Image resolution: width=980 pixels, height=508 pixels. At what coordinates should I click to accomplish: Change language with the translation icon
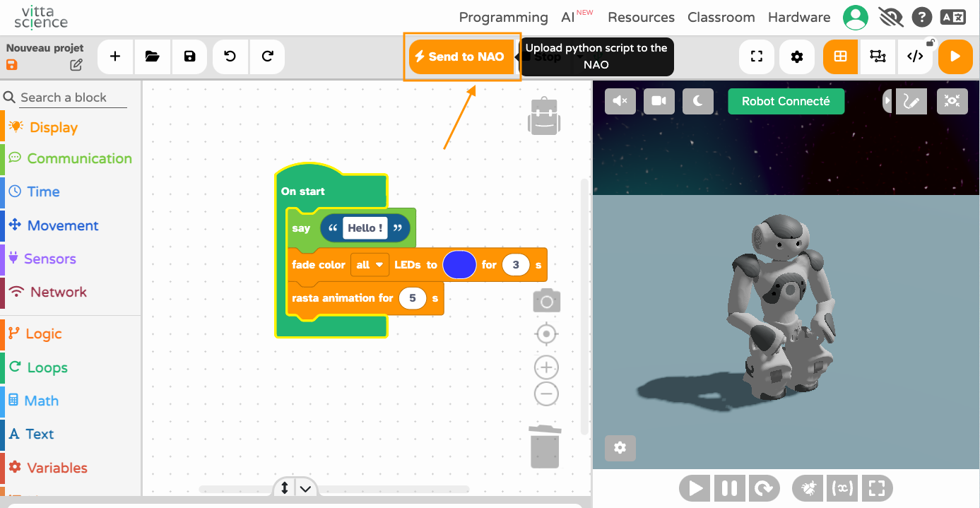click(952, 17)
